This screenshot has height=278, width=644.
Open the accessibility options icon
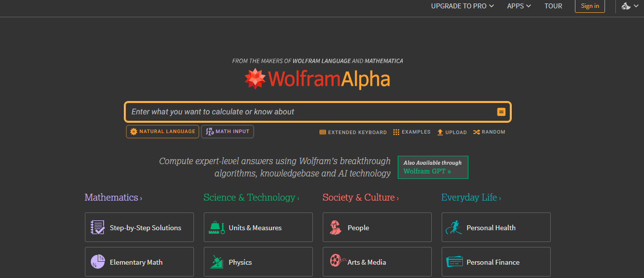click(x=626, y=6)
